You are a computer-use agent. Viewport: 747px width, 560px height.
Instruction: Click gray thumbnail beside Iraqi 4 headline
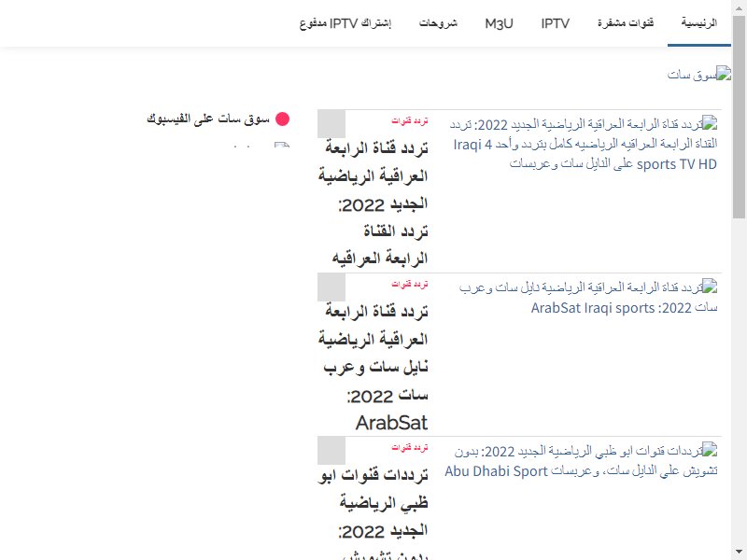point(331,124)
